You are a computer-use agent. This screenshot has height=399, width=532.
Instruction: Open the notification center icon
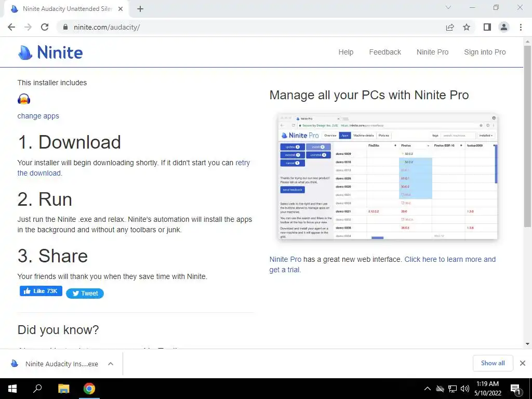(x=515, y=390)
